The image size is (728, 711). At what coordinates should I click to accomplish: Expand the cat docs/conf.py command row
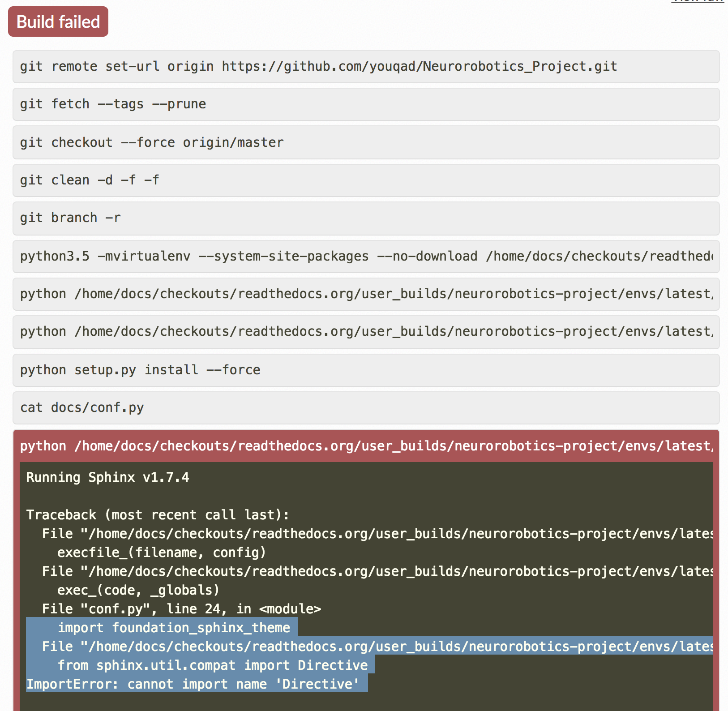pyautogui.click(x=366, y=408)
